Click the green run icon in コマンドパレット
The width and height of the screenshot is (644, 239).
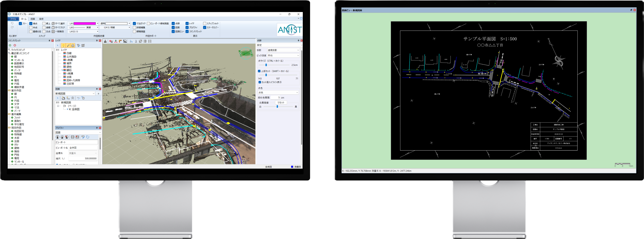point(10,45)
